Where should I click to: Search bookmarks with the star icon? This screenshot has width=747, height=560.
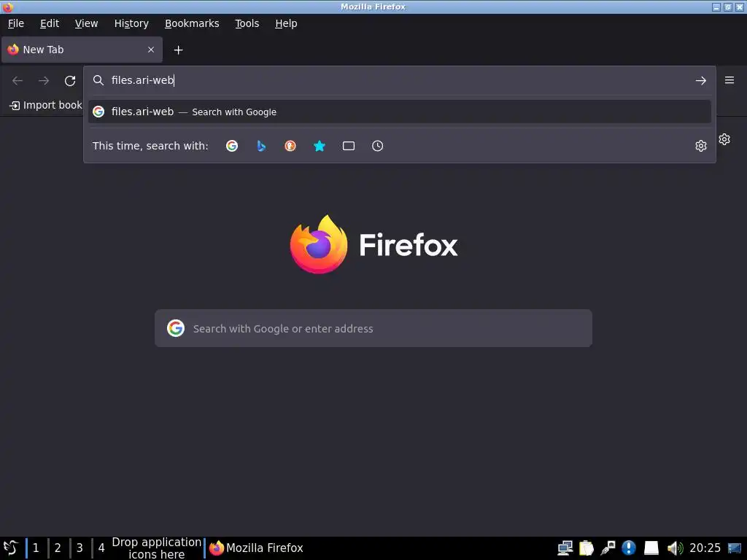click(320, 146)
